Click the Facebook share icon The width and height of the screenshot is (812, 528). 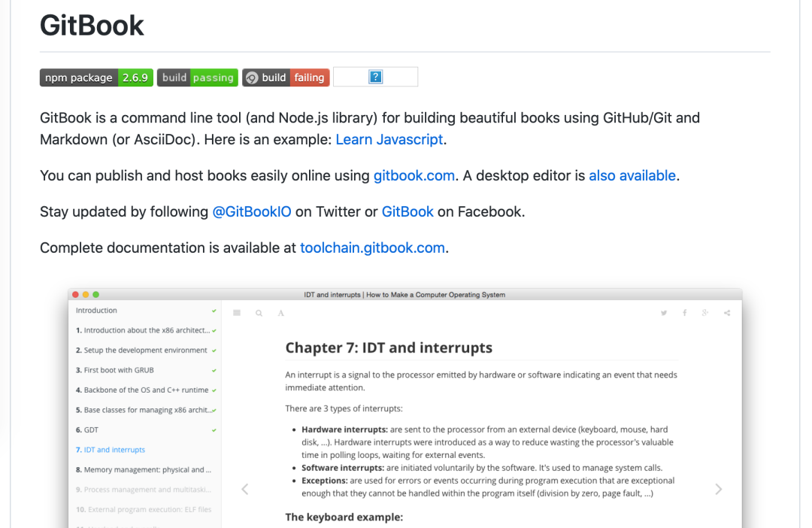point(685,312)
